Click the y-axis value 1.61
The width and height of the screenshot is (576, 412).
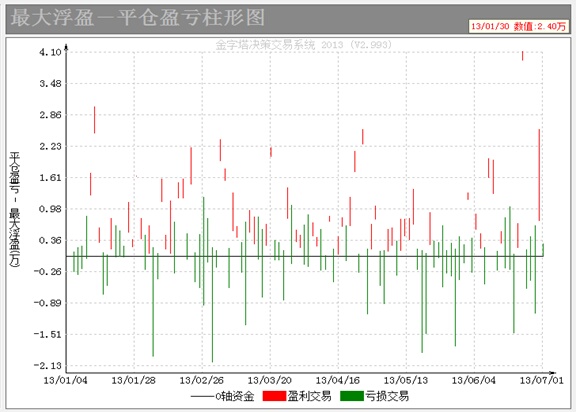(x=50, y=177)
